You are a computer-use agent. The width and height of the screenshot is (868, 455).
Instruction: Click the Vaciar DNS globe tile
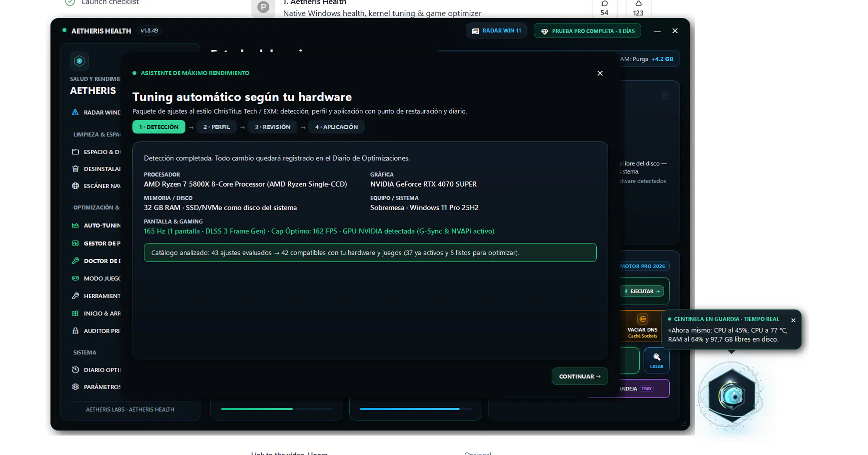click(642, 326)
